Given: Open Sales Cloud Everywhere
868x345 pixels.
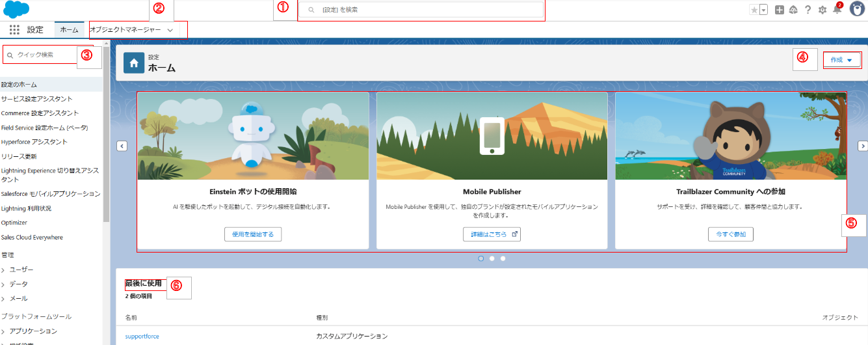Looking at the screenshot, I should (32, 238).
